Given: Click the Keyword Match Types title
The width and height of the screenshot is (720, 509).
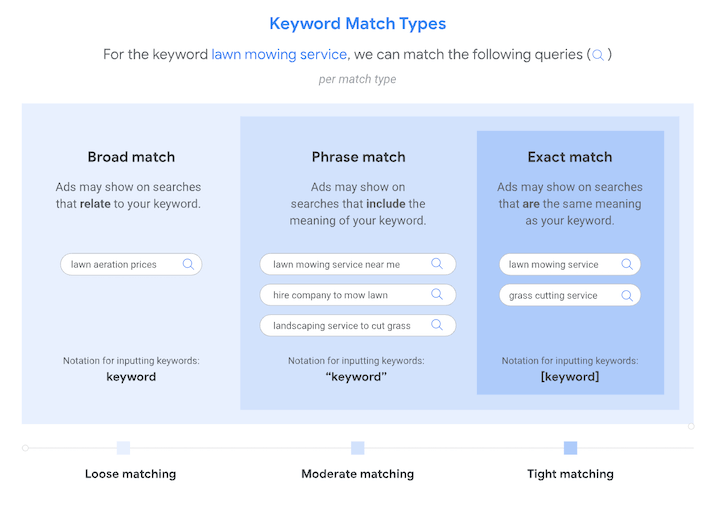Looking at the screenshot, I should (x=358, y=23).
